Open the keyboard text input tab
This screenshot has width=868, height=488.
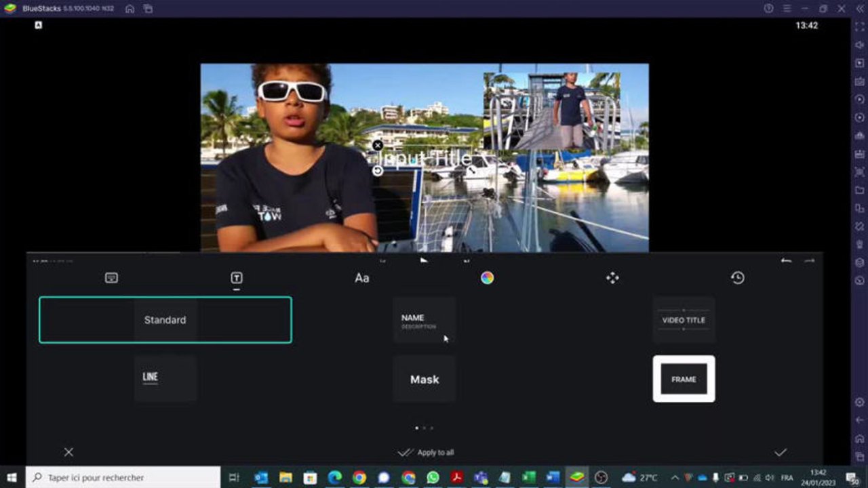point(112,278)
